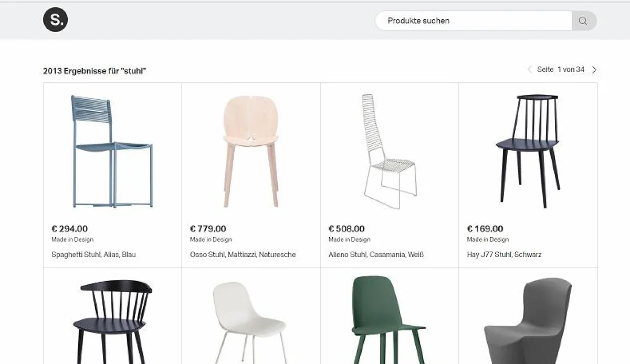The width and height of the screenshot is (630, 364).
Task: Click the magnifying glass search icon
Action: click(583, 20)
